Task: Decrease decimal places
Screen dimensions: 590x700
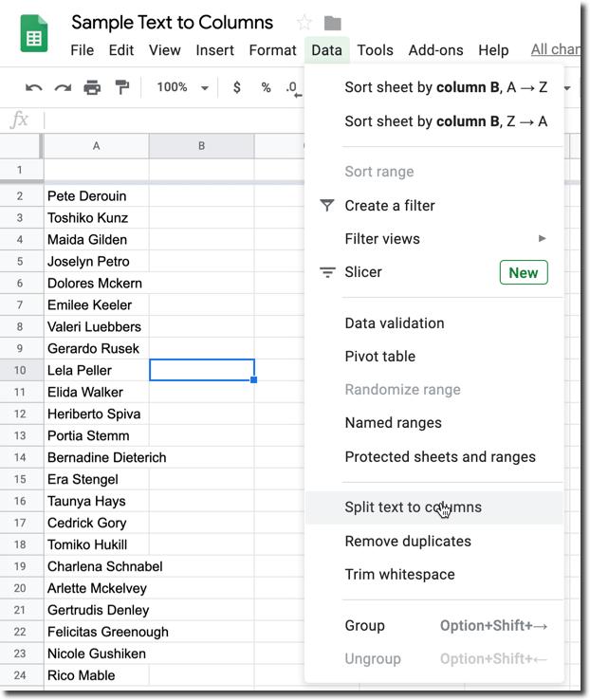Action: point(293,88)
